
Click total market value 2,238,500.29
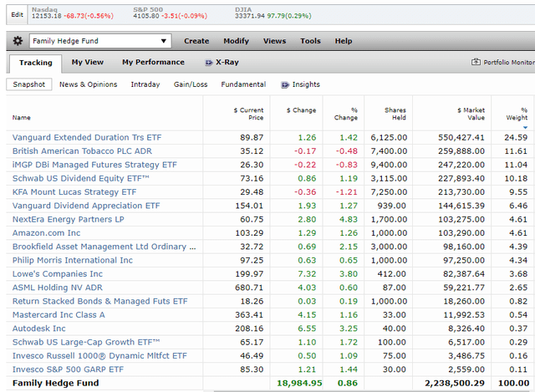click(x=455, y=383)
